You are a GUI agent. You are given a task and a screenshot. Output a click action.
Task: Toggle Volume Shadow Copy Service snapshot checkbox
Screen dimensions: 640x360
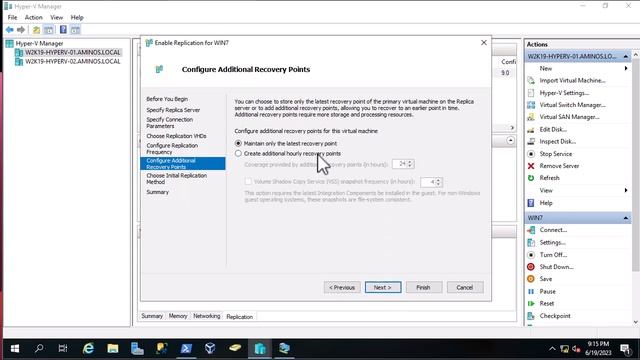[x=248, y=182]
